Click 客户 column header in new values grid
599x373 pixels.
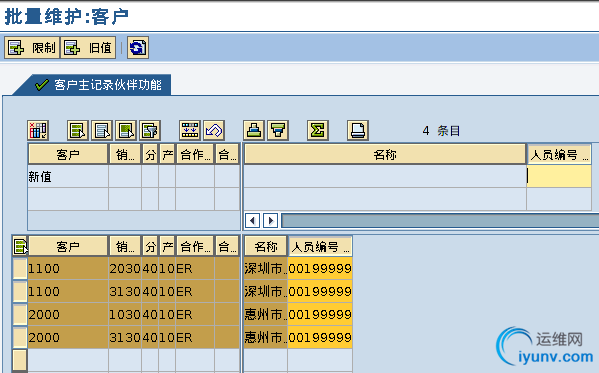[x=68, y=154]
